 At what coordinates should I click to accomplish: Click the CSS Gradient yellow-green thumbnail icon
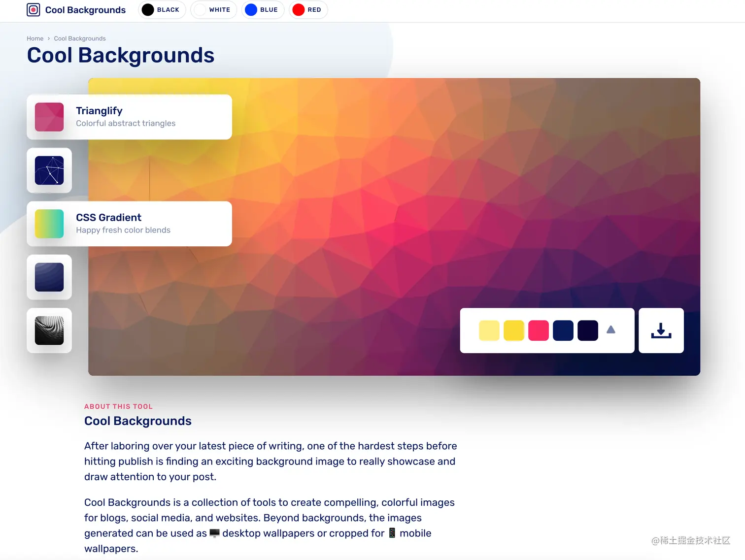coord(49,224)
